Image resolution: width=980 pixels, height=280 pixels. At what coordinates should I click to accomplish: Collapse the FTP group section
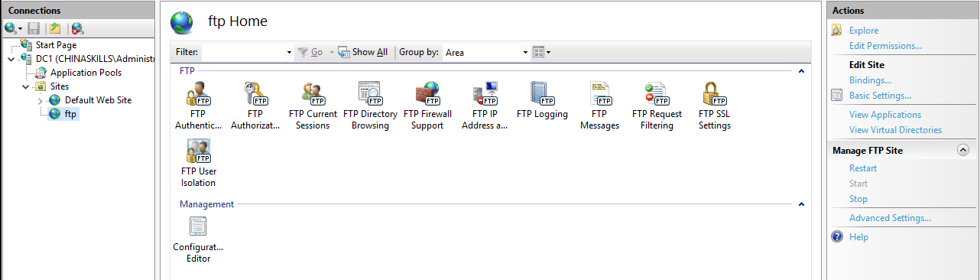(801, 71)
